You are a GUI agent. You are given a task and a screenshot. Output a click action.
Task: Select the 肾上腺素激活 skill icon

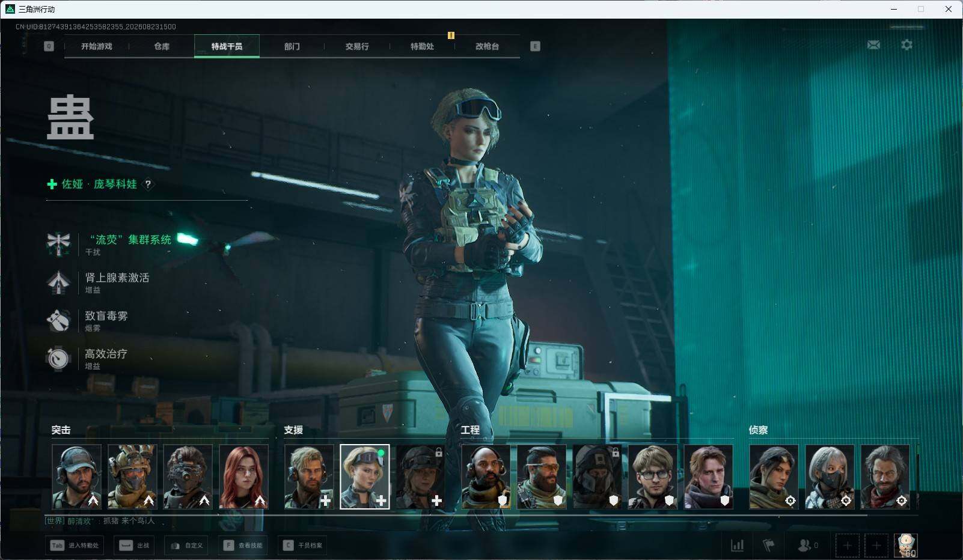(x=58, y=282)
